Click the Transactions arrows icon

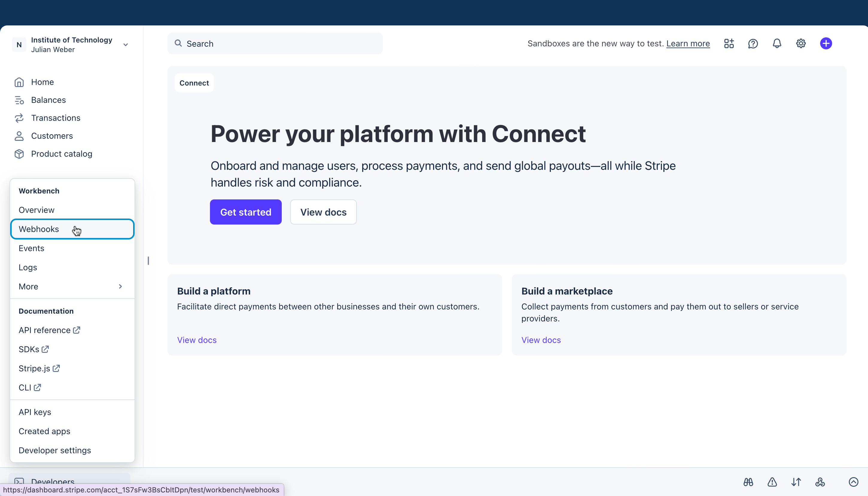click(19, 118)
